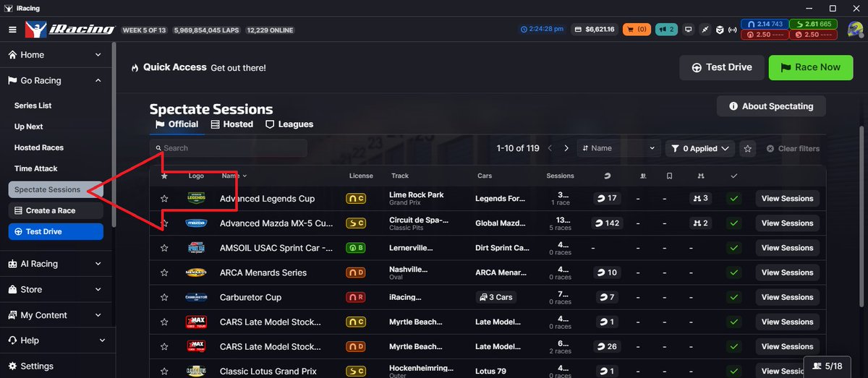
Task: Favorite the AMSOIL USAC Sprint Car star
Action: [164, 248]
